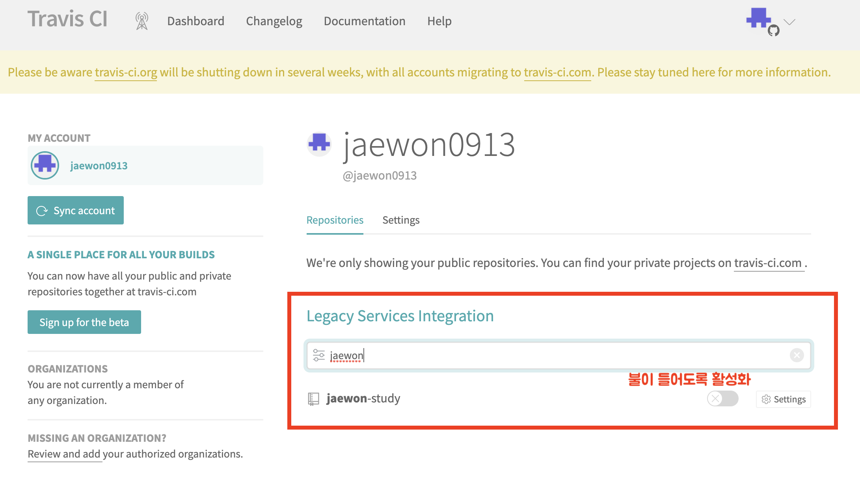Click the repository filter input field
Image resolution: width=860 pixels, height=504 pixels.
pos(552,355)
